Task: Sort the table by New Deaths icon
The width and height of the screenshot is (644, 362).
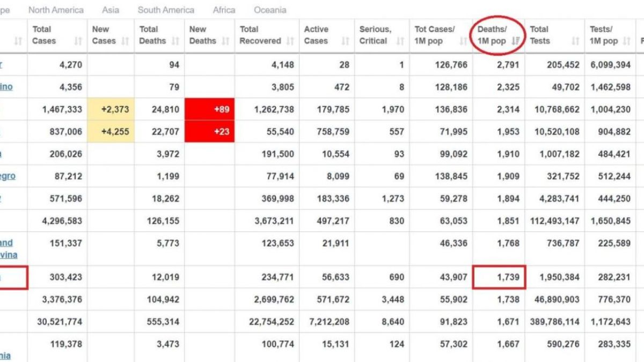Action: [225, 41]
